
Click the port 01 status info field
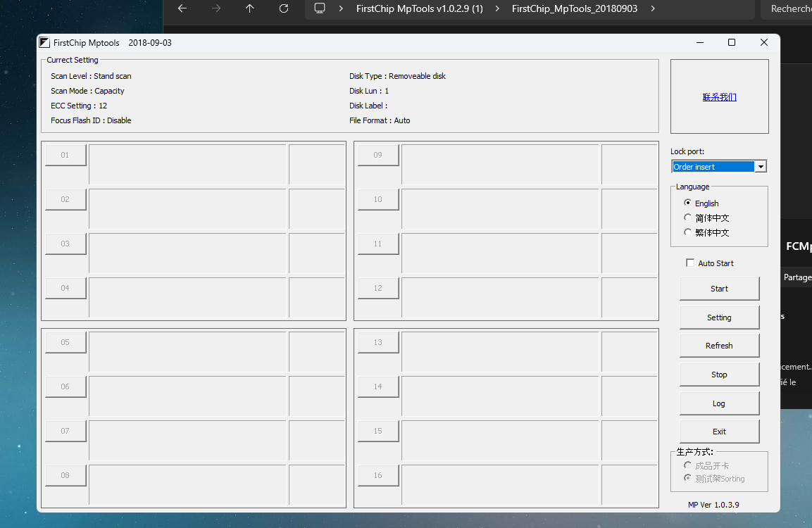187,165
